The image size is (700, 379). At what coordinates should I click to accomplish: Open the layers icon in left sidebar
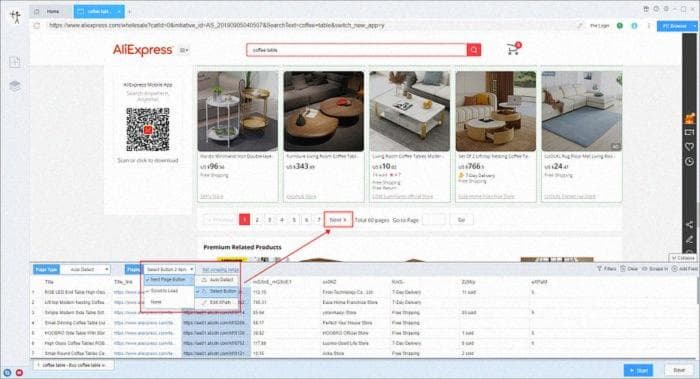click(15, 86)
